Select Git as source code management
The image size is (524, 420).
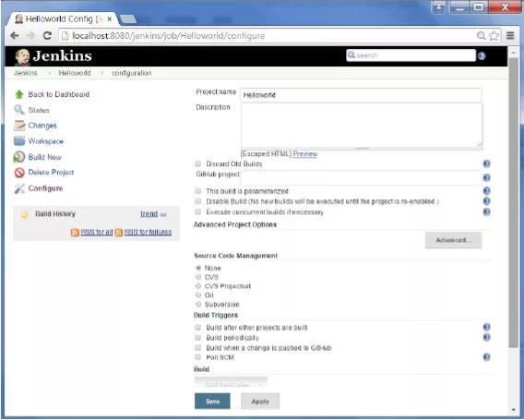point(198,295)
